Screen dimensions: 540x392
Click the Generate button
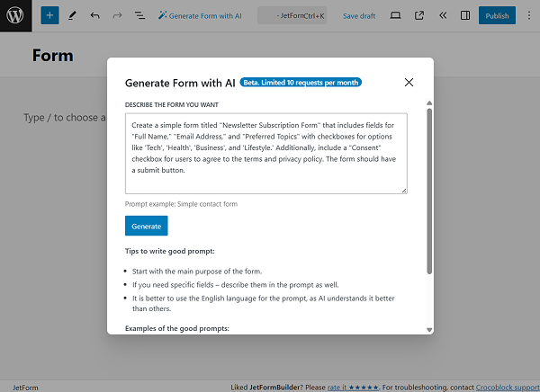tap(147, 226)
